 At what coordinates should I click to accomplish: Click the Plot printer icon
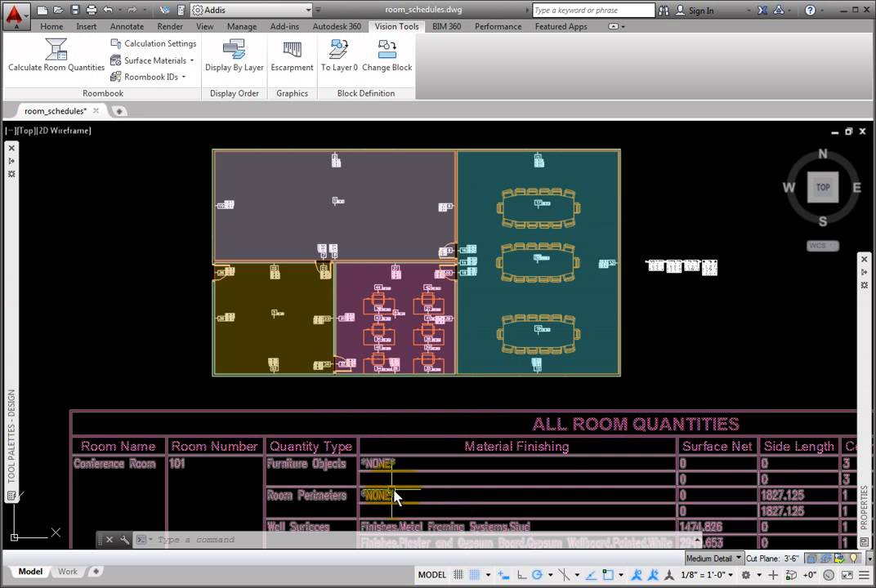(x=91, y=10)
